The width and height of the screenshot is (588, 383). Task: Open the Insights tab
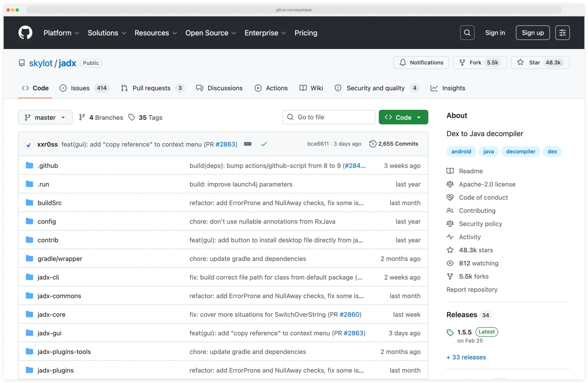tap(448, 88)
